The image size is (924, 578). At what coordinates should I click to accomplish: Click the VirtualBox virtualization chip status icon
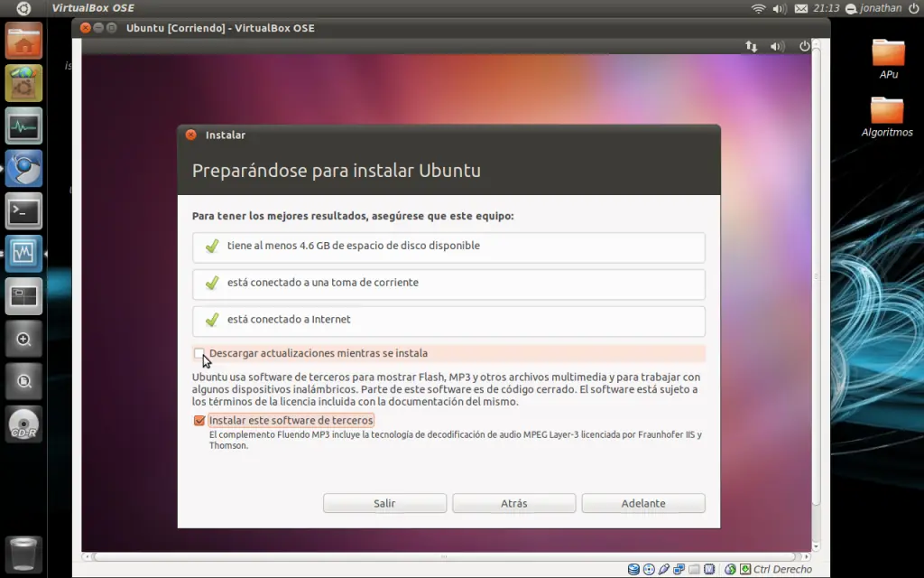tap(709, 569)
